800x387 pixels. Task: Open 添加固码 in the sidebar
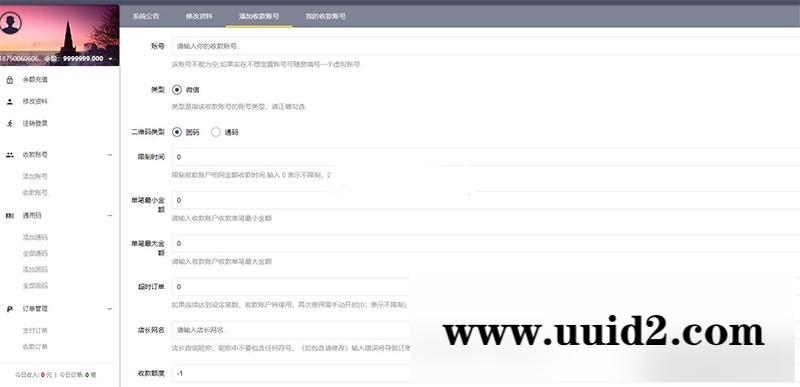click(x=35, y=269)
